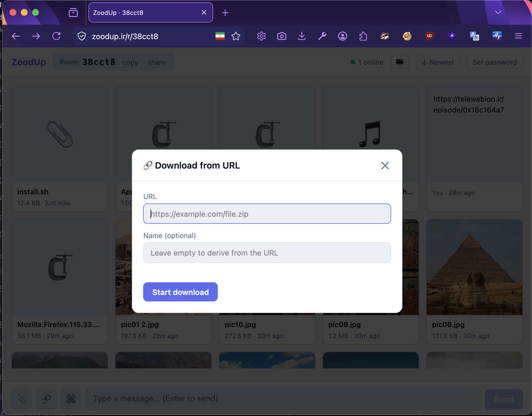Click the ZoodUp logo link
The image size is (532, 416).
(29, 62)
